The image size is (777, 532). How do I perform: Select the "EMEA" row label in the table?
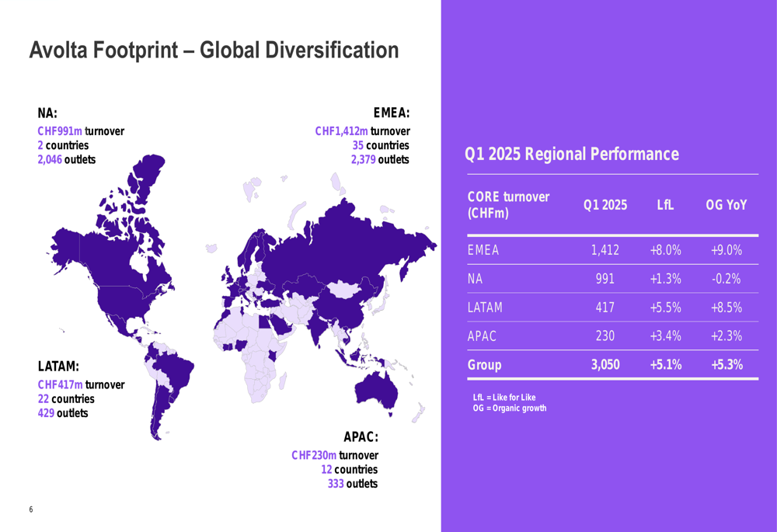tap(483, 250)
